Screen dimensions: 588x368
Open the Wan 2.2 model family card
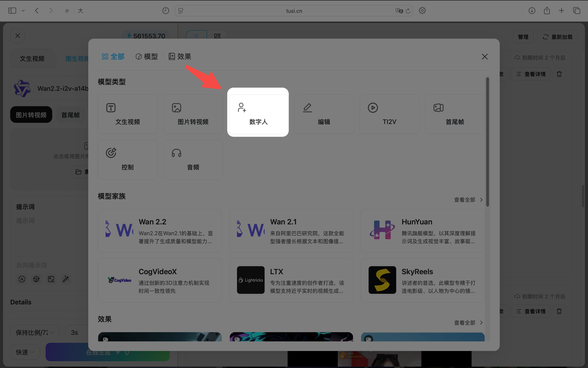tap(160, 231)
